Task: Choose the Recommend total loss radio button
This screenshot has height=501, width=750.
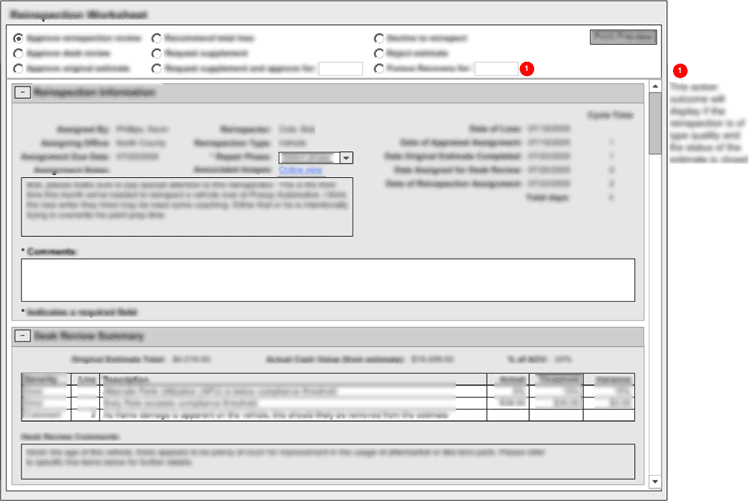Action: [x=157, y=38]
